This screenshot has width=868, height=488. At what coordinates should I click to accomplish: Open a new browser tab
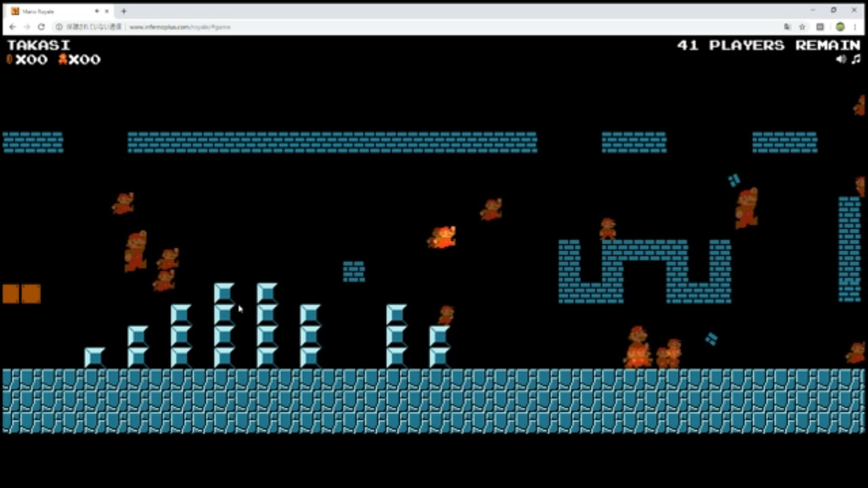[x=123, y=11]
